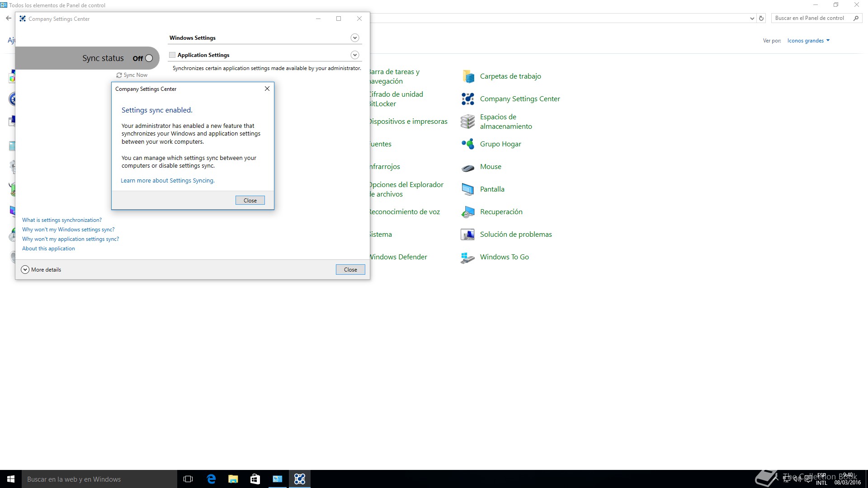Launch Microsoft Edge from taskbar

[211, 479]
